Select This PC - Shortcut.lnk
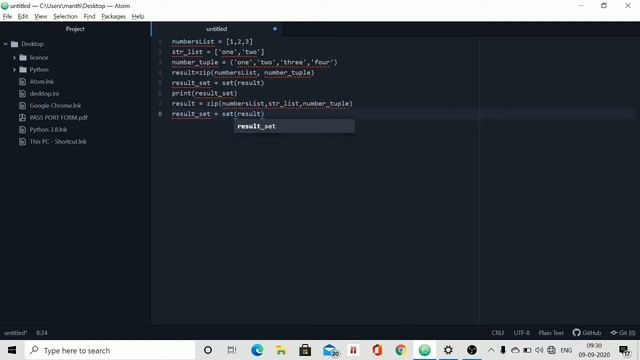Screen dimensions: 640x360 [58, 142]
